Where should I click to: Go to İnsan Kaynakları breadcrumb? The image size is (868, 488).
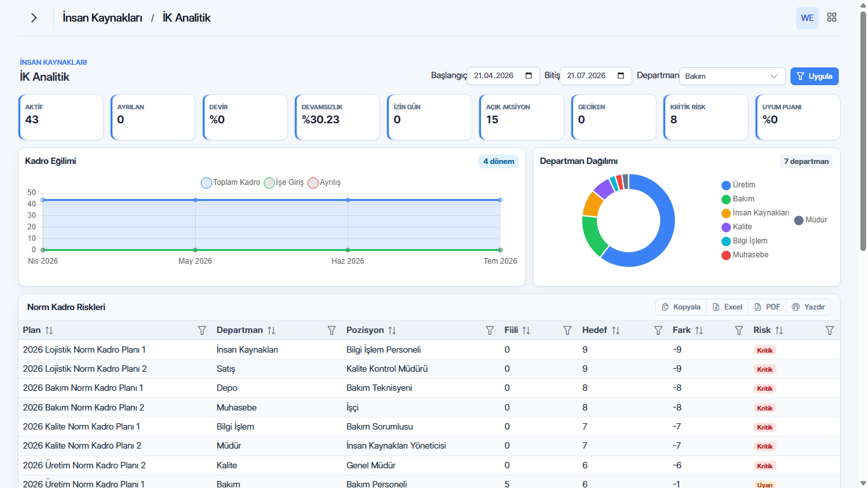102,18
